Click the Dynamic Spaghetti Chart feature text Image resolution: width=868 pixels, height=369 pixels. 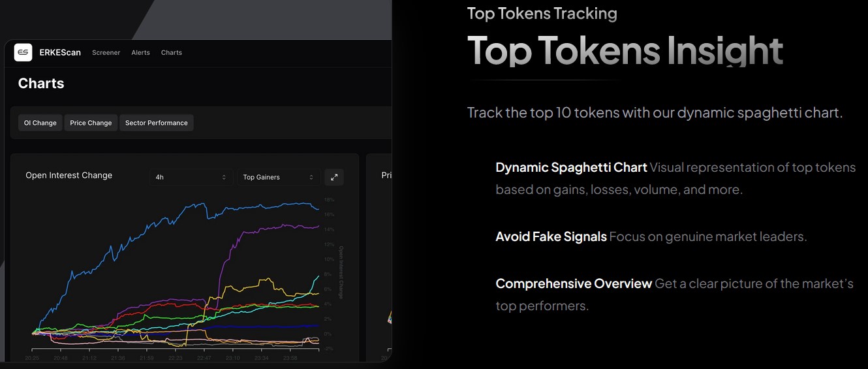click(571, 167)
